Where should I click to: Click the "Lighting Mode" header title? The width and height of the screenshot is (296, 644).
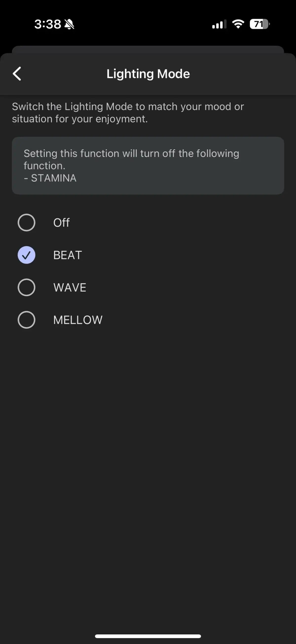[x=148, y=74]
